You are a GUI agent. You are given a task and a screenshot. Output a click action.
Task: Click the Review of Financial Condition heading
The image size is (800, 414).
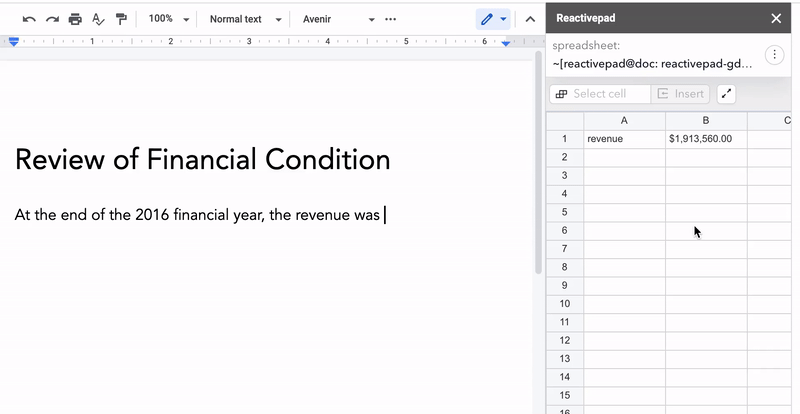tap(203, 160)
